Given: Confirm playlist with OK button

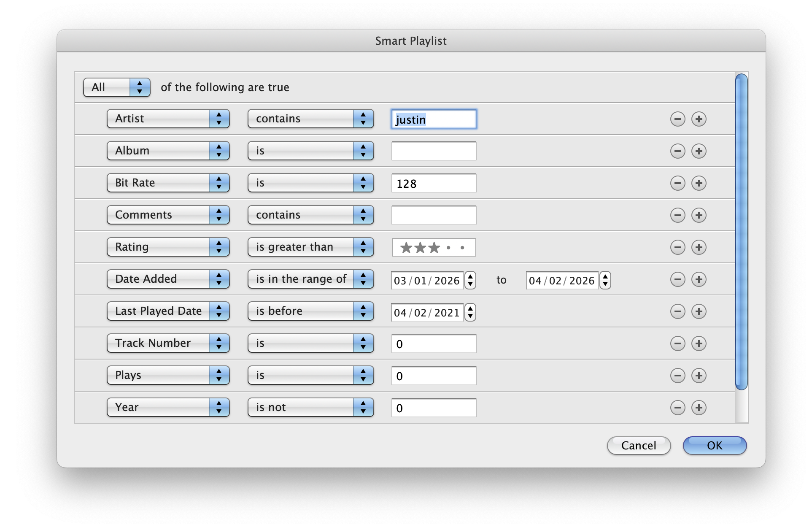Looking at the screenshot, I should point(714,446).
